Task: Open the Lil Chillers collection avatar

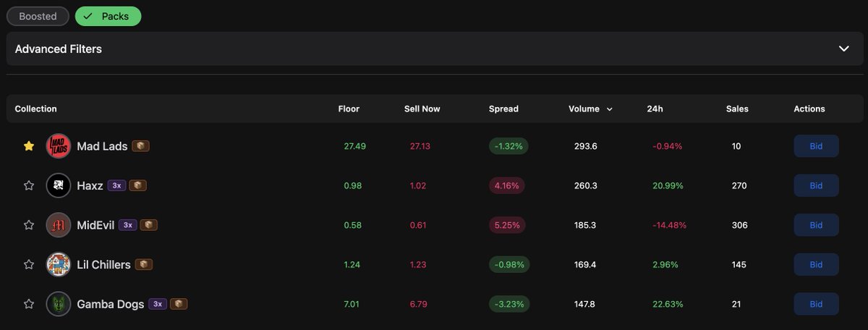Action: [x=59, y=265]
